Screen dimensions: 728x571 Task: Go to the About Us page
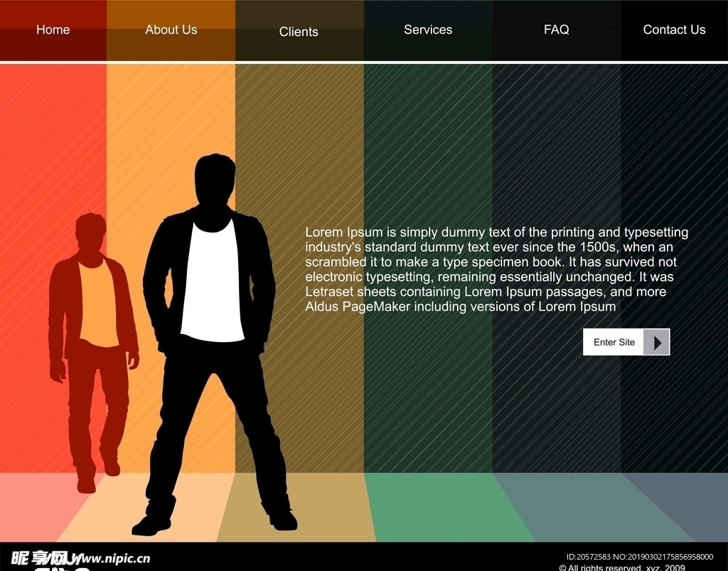171,30
